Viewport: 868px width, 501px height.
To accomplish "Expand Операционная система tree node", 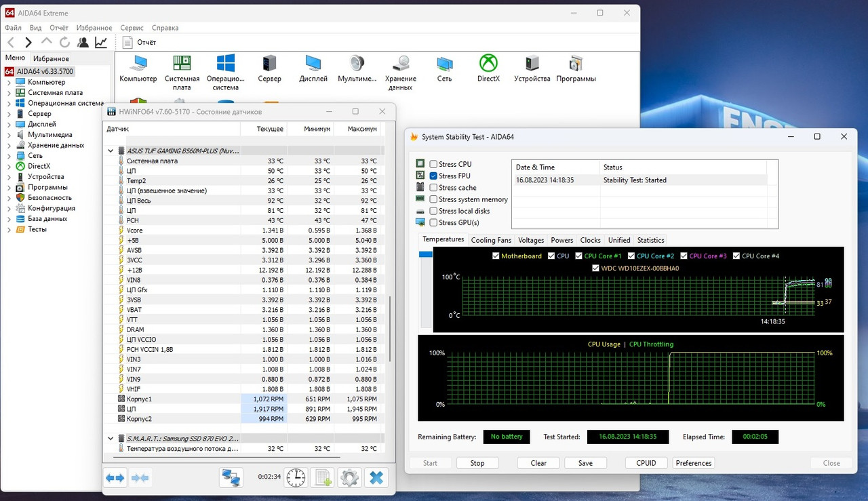I will tap(9, 103).
